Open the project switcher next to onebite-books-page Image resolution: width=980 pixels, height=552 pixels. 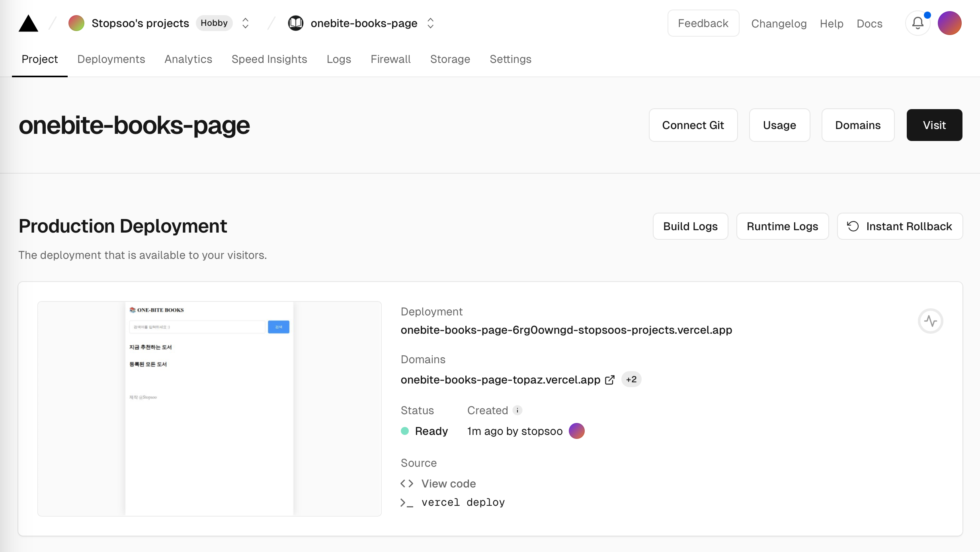[430, 23]
